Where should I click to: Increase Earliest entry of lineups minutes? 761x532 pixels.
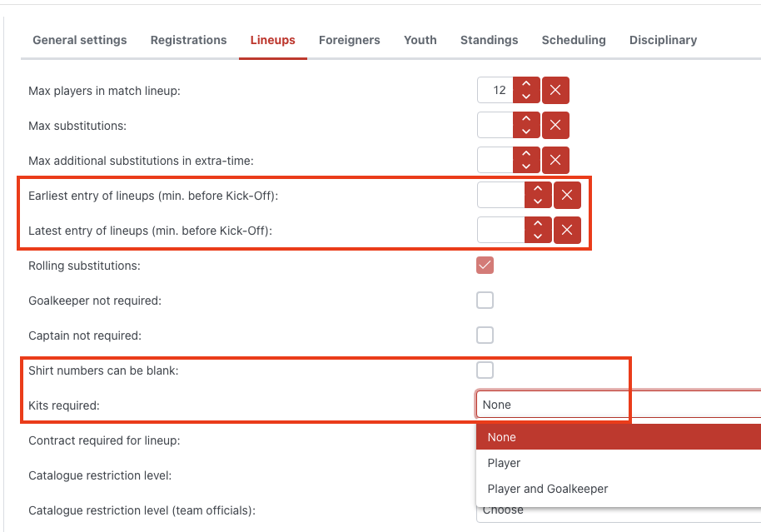[538, 189]
